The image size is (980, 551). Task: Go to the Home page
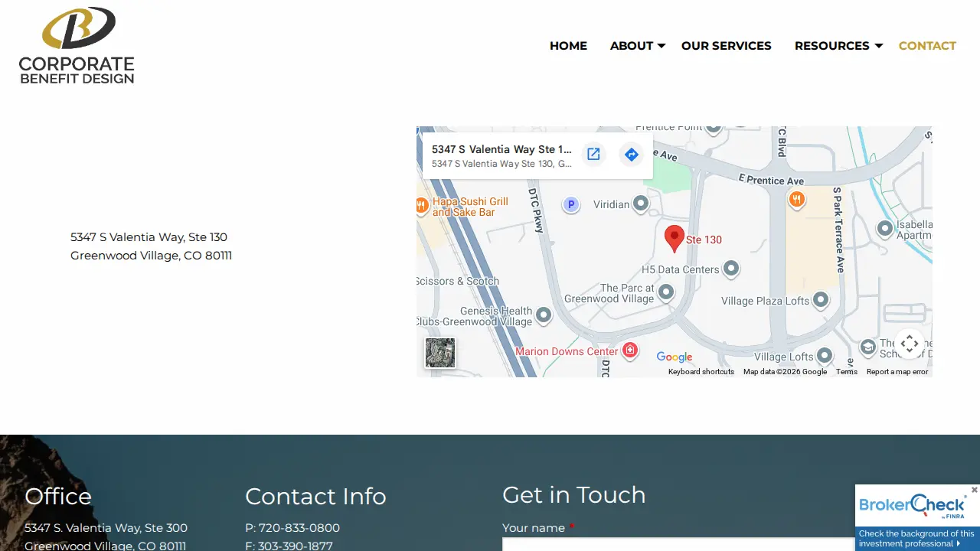[x=568, y=46]
